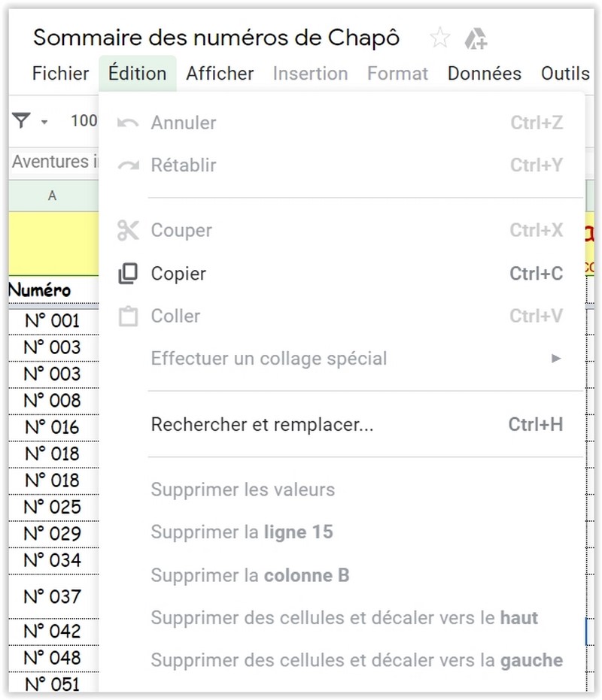
Task: Click the Couper scissors icon
Action: coord(128,230)
